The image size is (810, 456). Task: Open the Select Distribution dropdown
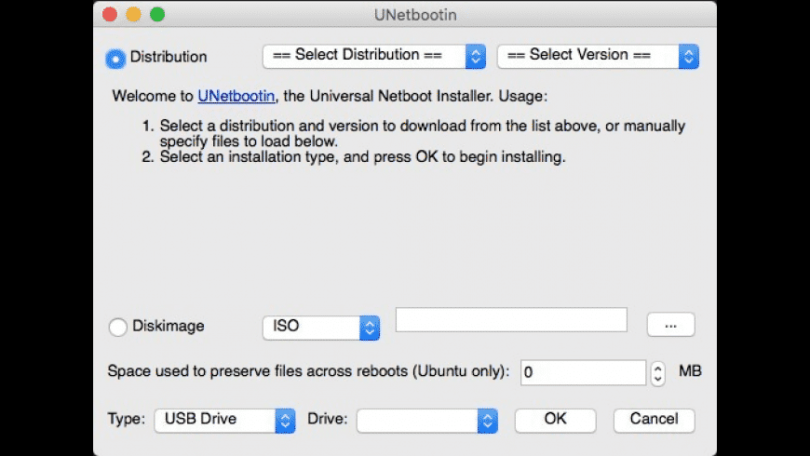click(374, 56)
